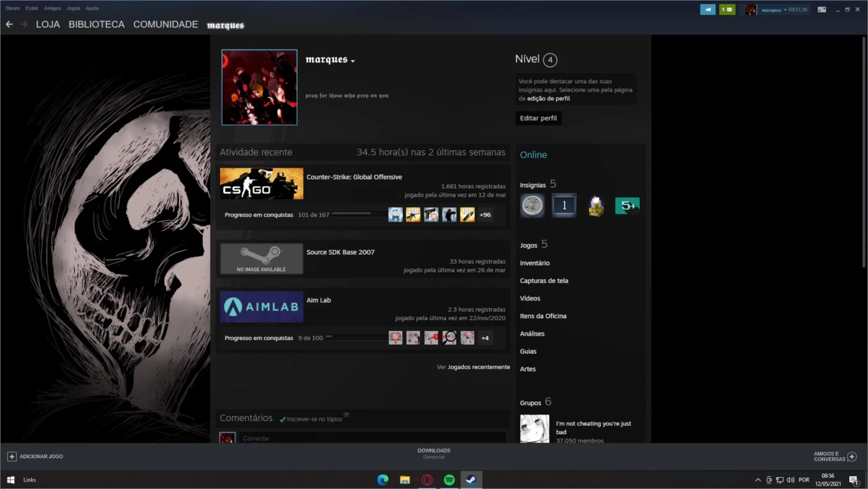Click the Aim Lab achievements progress bar

(357, 338)
